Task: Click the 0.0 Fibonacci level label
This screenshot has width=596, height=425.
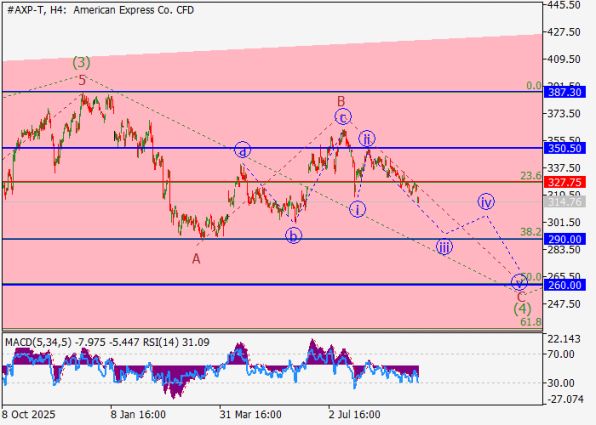Action: [534, 86]
